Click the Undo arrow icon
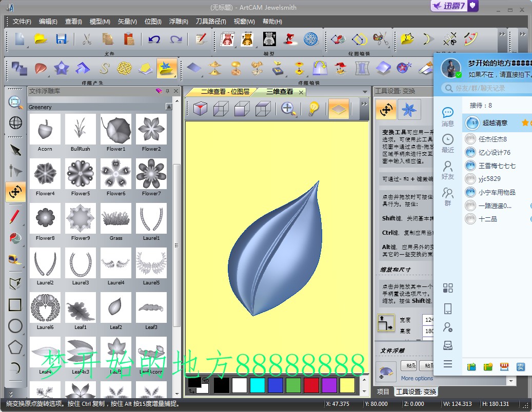532x412 pixels. pyautogui.click(x=154, y=39)
